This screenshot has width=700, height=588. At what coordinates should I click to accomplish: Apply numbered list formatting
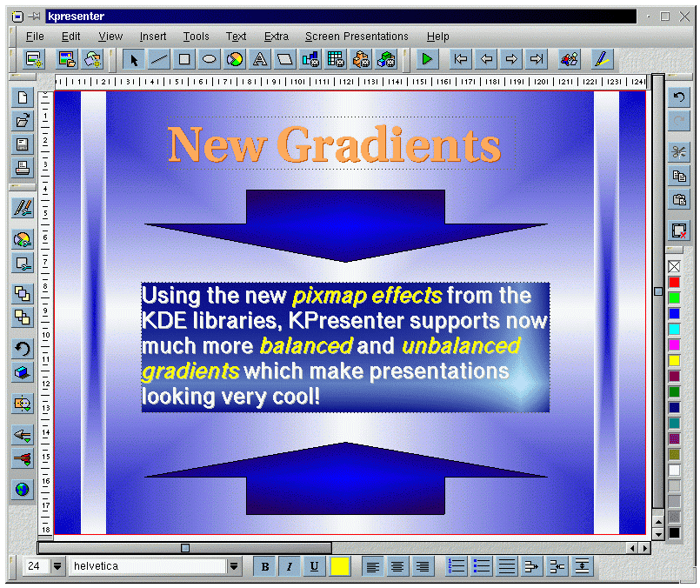click(x=457, y=566)
